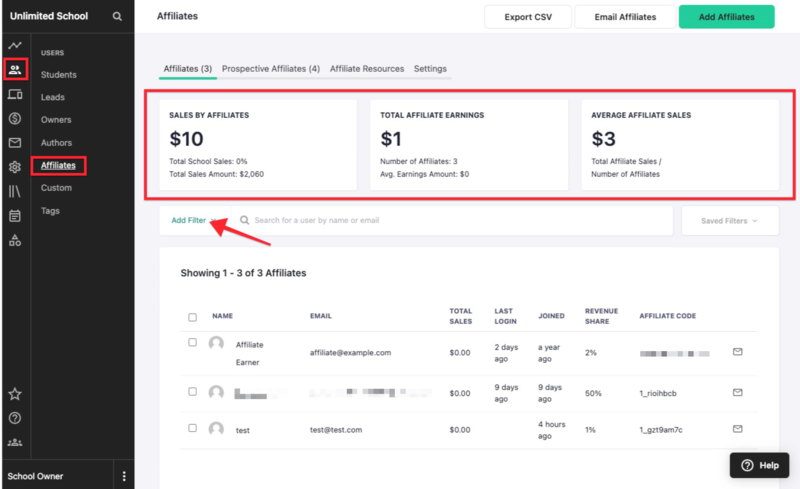
Task: Open the Emails envelope icon in sidebar
Action: 15,142
